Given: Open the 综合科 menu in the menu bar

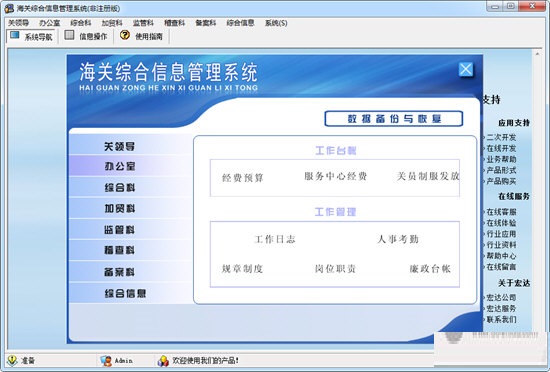Looking at the screenshot, I should [x=81, y=23].
